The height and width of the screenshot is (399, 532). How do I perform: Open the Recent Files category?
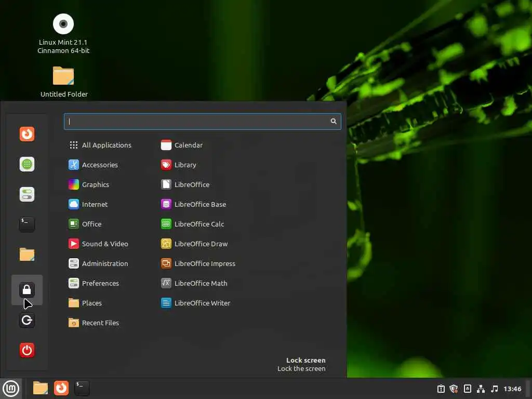(94, 323)
